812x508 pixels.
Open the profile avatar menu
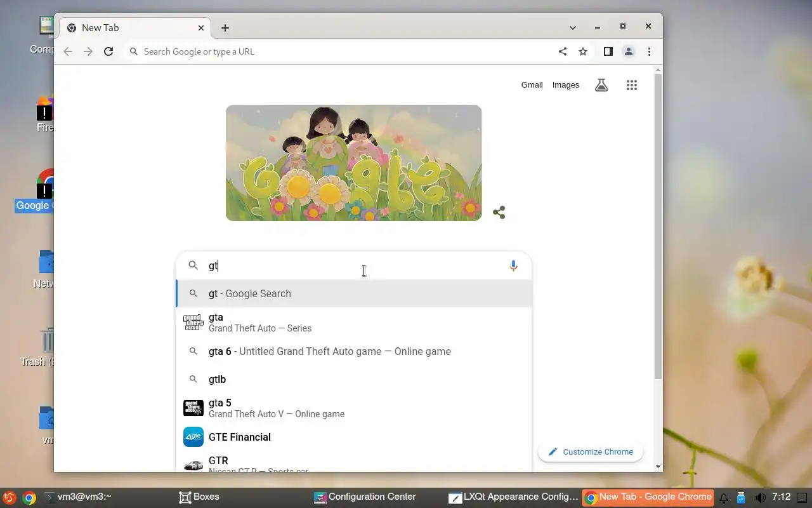pos(629,51)
